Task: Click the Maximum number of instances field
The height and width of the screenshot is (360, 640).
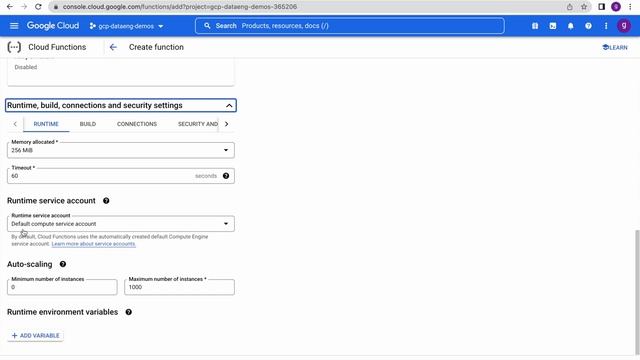Action: point(179,287)
